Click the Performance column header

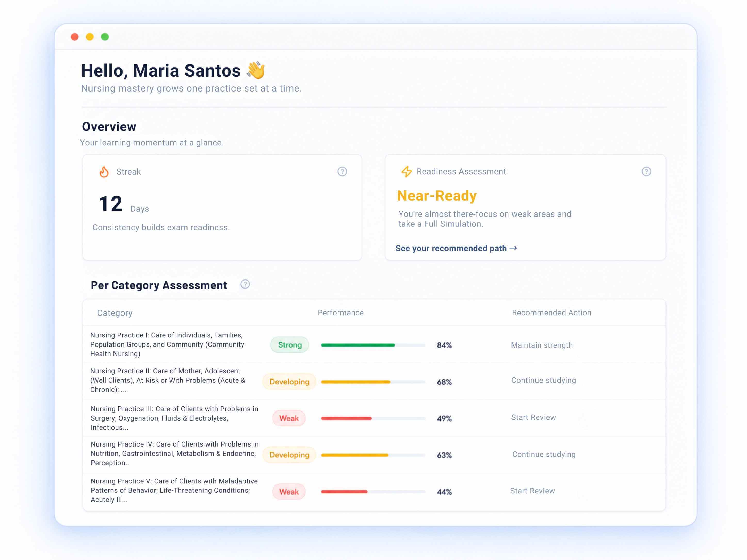tap(340, 312)
